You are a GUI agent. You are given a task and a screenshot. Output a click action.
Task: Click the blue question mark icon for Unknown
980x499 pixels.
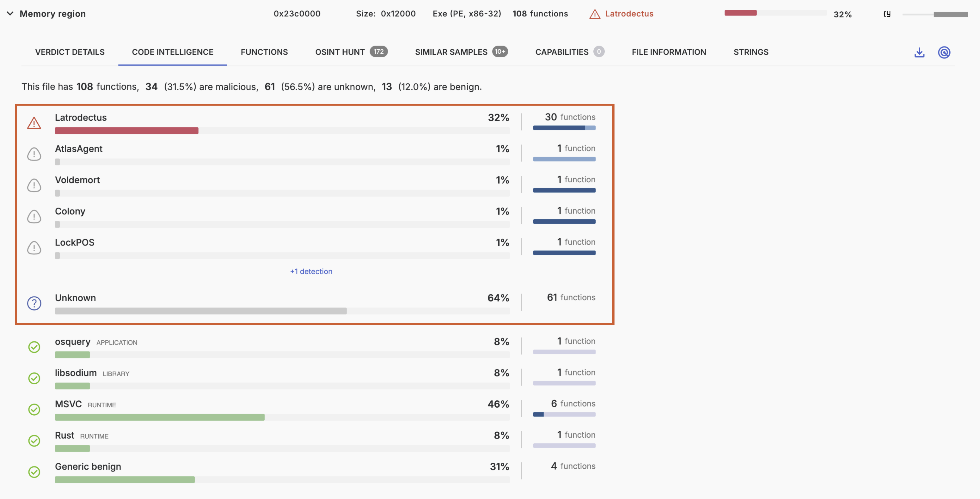click(x=34, y=303)
